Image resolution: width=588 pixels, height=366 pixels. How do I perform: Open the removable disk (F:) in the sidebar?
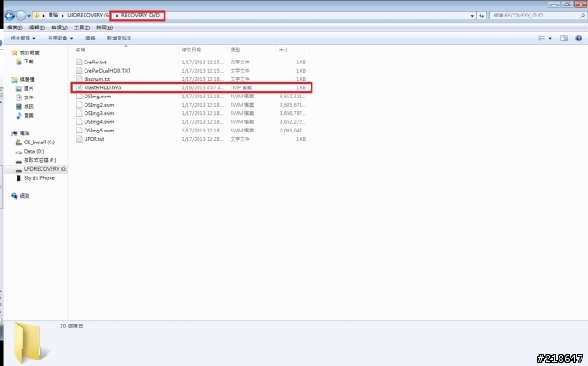(40, 160)
